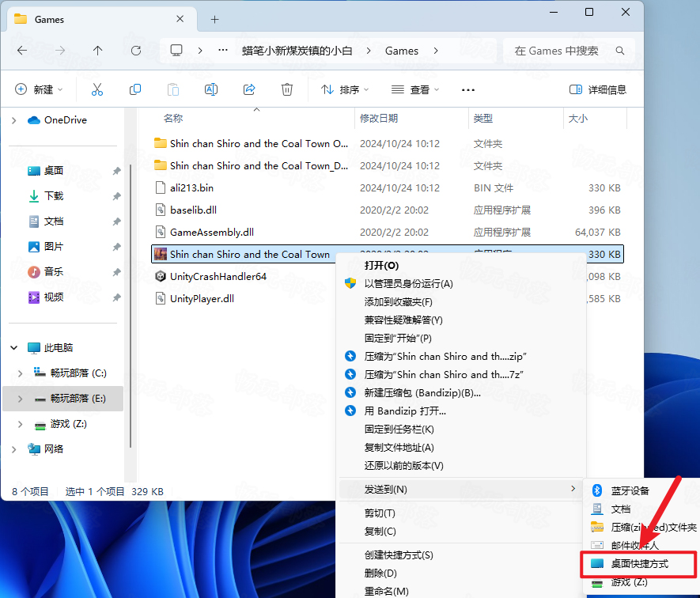This screenshot has height=598, width=700.
Task: Click the PC monitor icon in address bar
Action: pos(176,50)
